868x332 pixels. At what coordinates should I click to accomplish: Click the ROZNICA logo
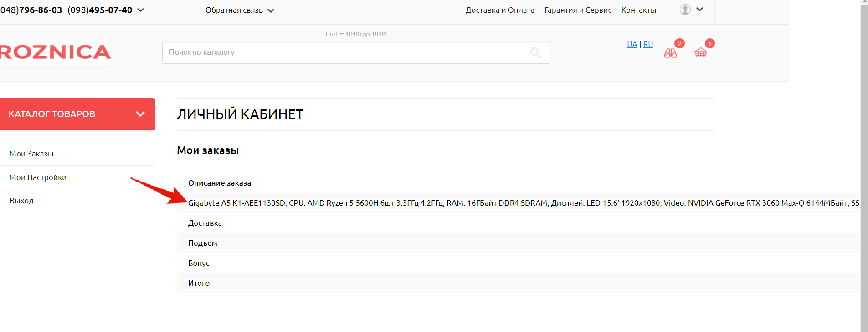click(55, 52)
